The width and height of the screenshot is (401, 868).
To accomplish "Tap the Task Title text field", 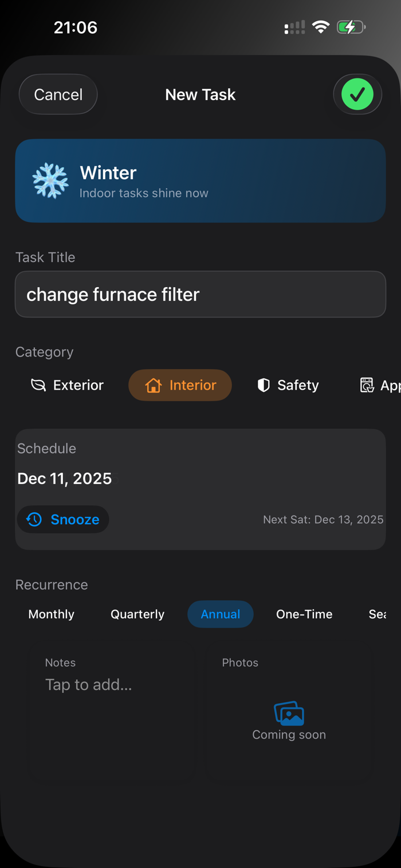I will tap(200, 294).
